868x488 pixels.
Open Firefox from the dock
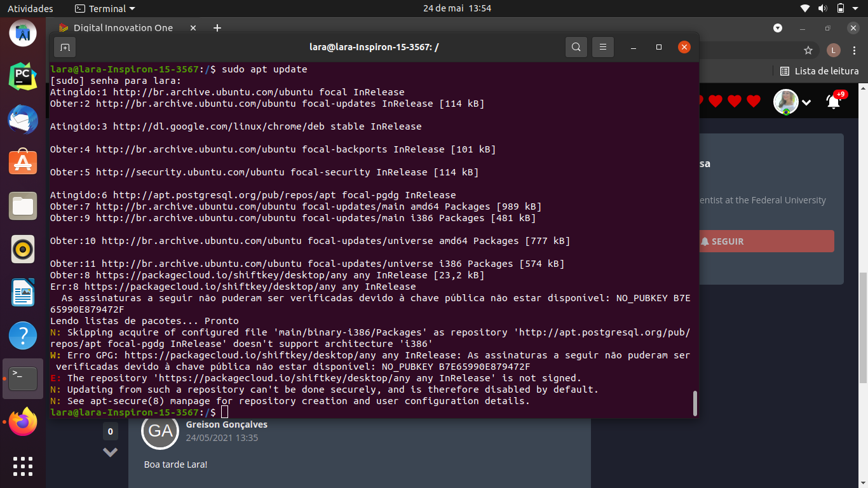23,422
